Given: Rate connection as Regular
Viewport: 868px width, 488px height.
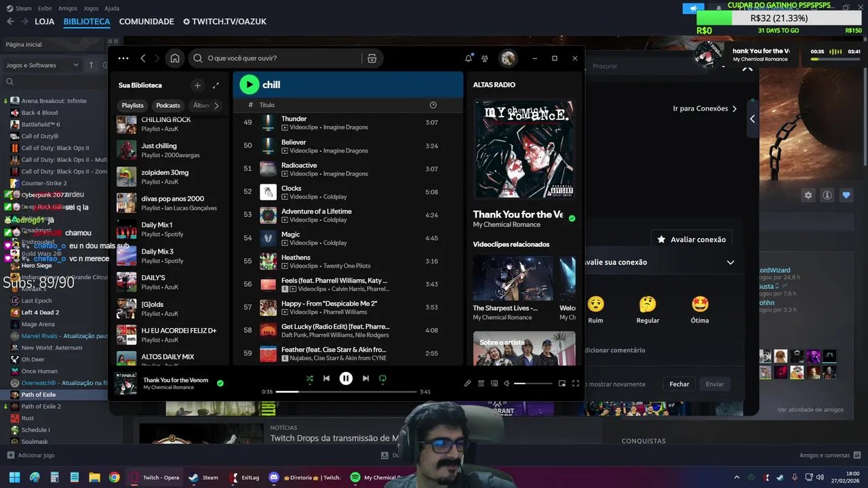Looking at the screenshot, I should tap(648, 310).
